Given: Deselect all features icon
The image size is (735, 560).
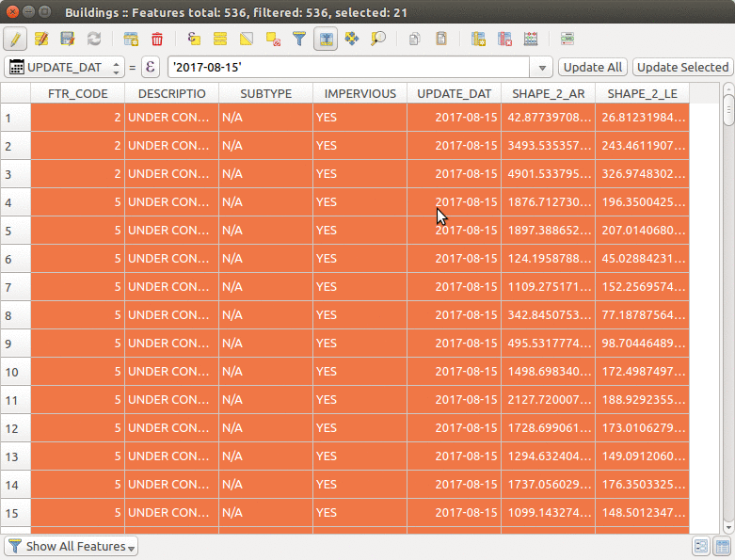Looking at the screenshot, I should [273, 39].
